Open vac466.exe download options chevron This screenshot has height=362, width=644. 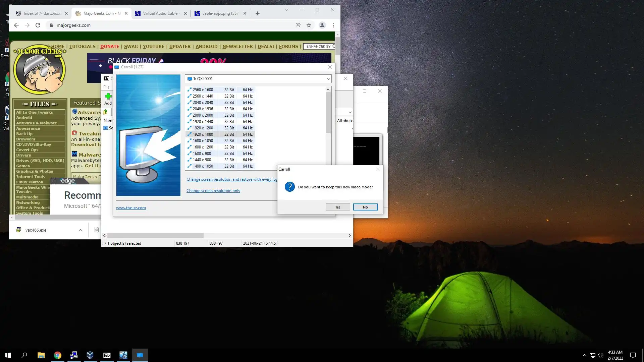pos(80,230)
